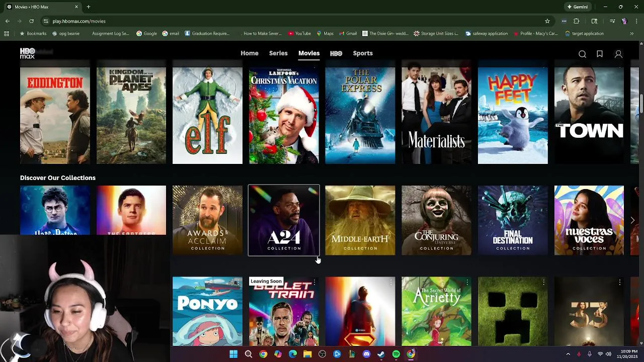This screenshot has width=644, height=362.
Task: Go to the Sports tab
Action: 363,53
